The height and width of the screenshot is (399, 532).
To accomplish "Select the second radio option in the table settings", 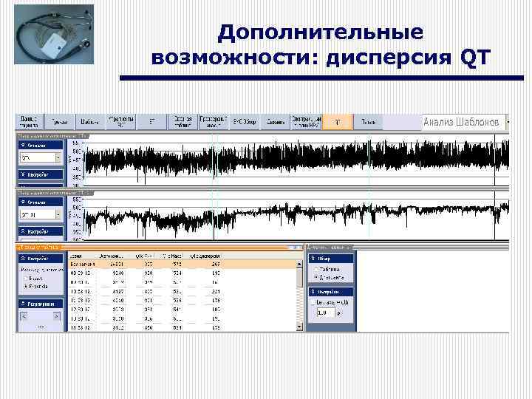I will [25, 287].
